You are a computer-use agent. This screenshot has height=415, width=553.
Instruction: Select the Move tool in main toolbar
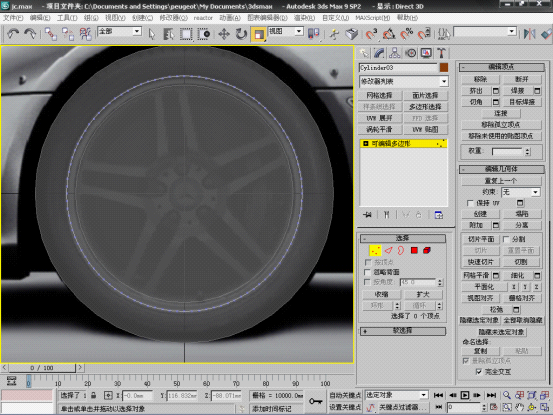click(x=224, y=34)
